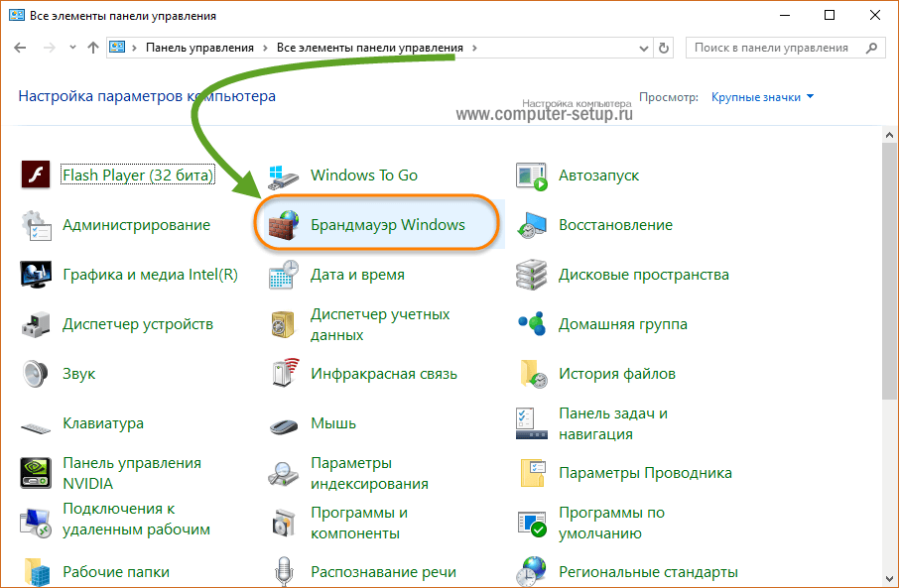Open the Программы и компоненты icon
Screen dimensions: 899x588
pos(284,523)
